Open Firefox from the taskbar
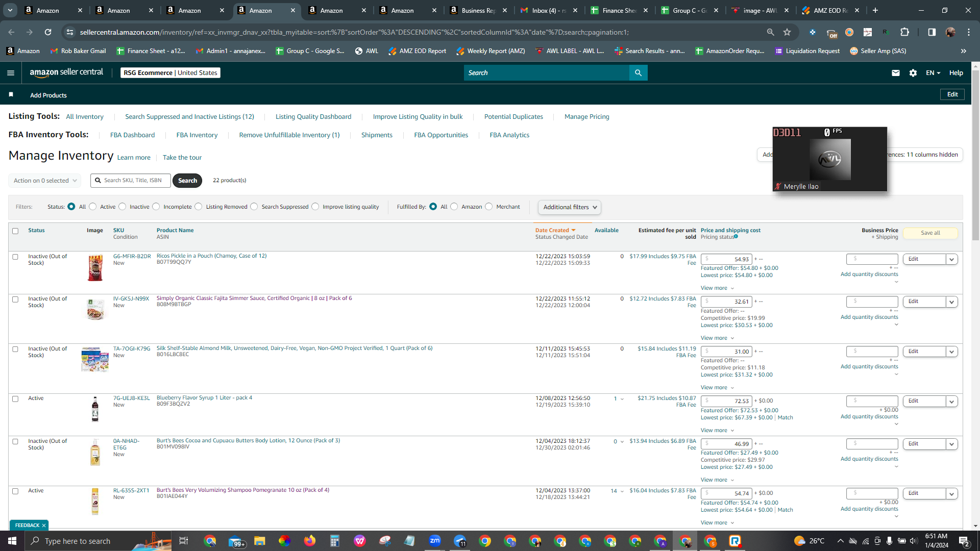The height and width of the screenshot is (551, 980). 310,541
